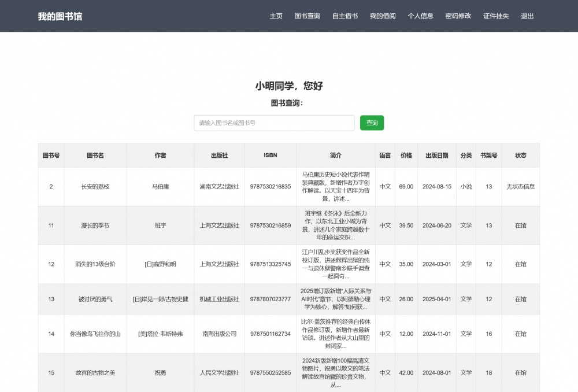Image resolution: width=578 pixels, height=392 pixels.
Task: Open 我的借阅 in navigation bar
Action: point(383,16)
